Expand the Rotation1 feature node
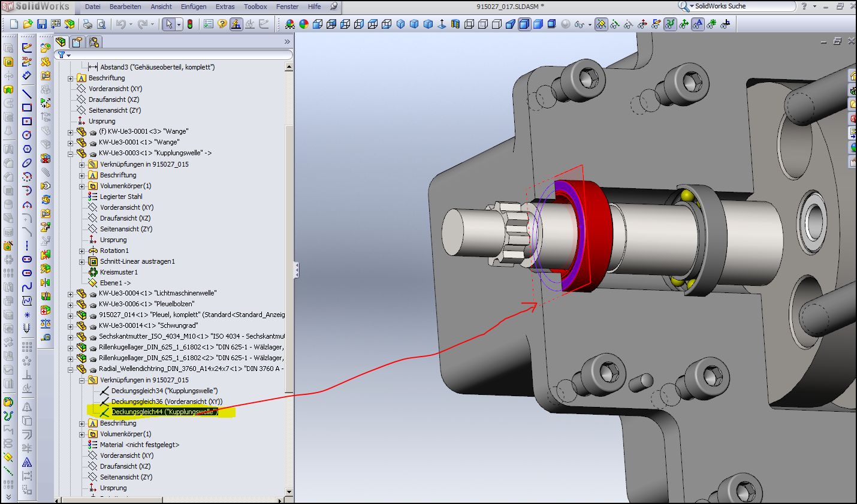This screenshot has height=504, width=857. (x=82, y=251)
